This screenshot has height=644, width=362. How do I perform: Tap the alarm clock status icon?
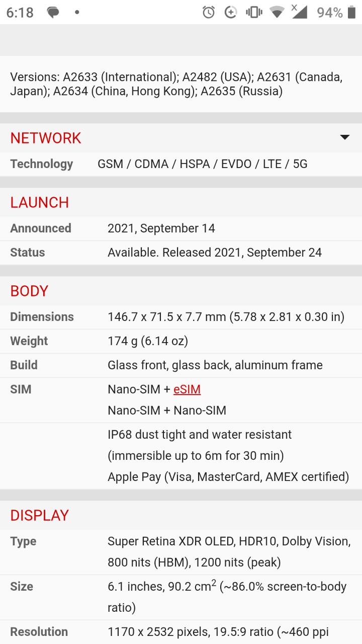(x=209, y=13)
